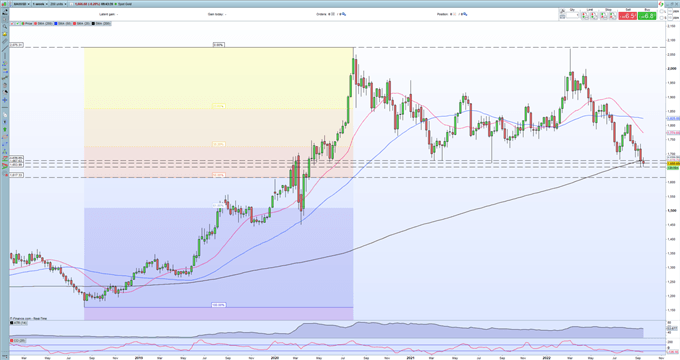Click the small icon after the units selector
Viewport: 680px width, 360px height.
point(72,4)
